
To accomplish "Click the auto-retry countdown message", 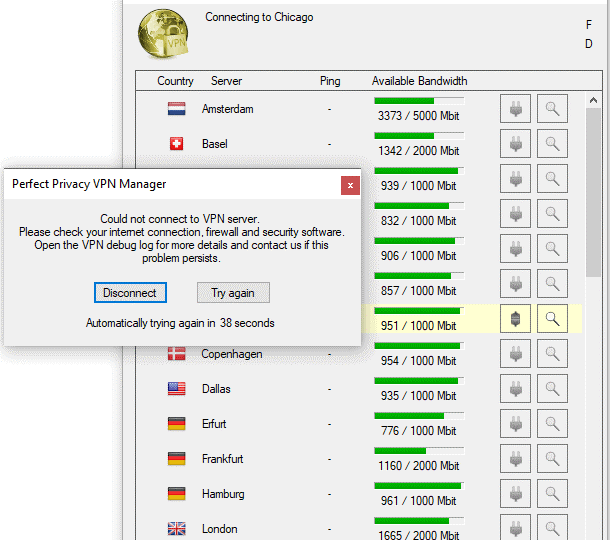I will coord(180,323).
